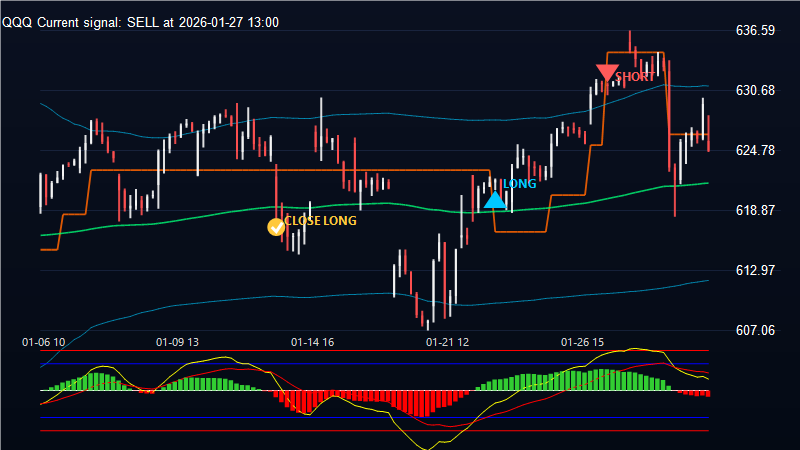The width and height of the screenshot is (800, 450).
Task: Click the blue LONG up-triangle marker
Action: 494,199
